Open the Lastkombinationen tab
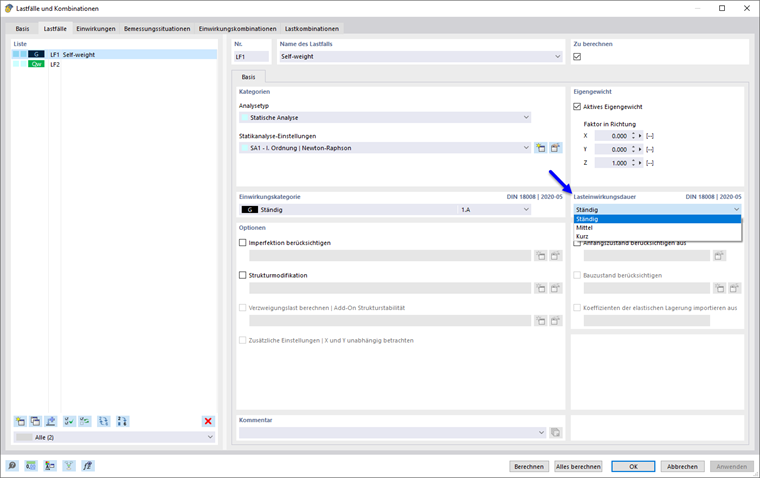 [x=312, y=29]
